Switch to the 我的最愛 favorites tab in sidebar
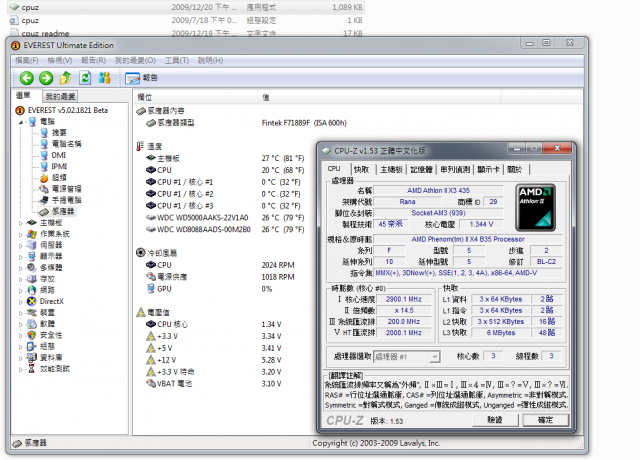The height and width of the screenshot is (460, 640). (60, 96)
